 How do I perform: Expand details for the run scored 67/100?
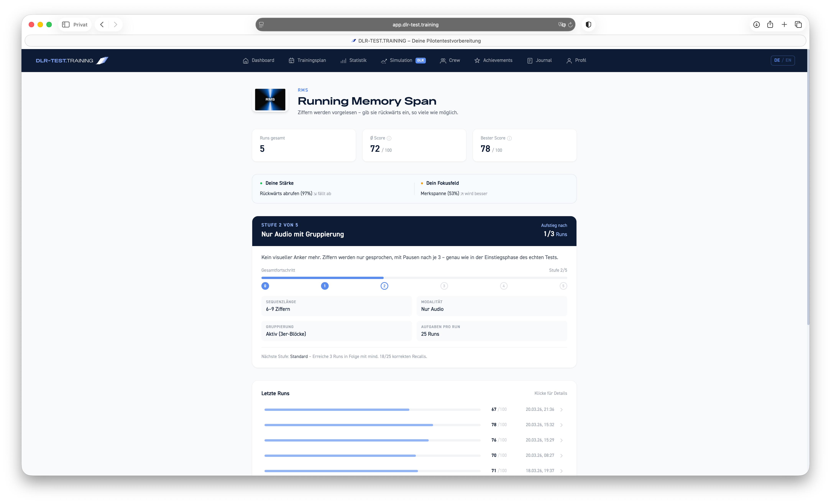(x=561, y=410)
